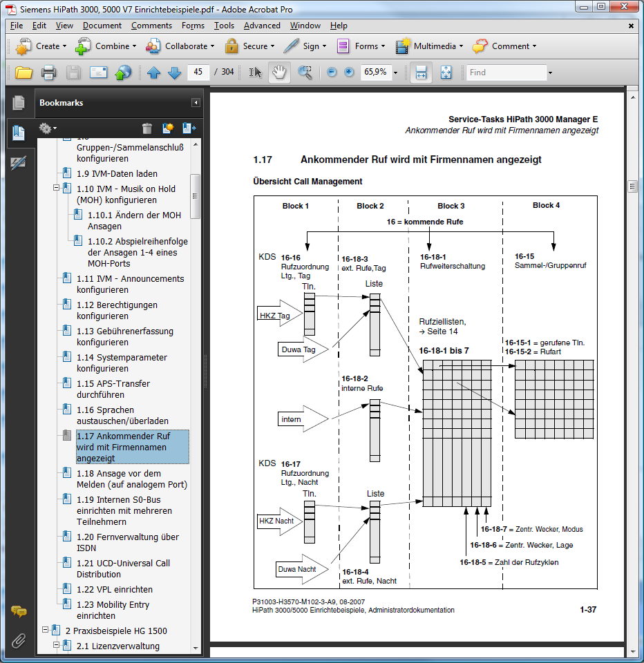
Task: Select the Marquee Zoom tool
Action: coord(305,73)
